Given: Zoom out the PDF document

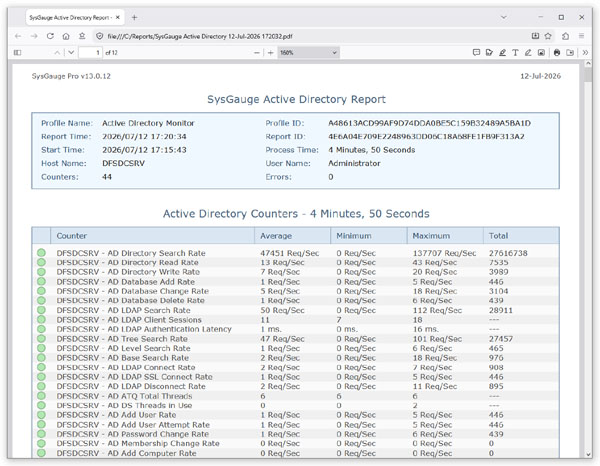Looking at the screenshot, I should [257, 52].
